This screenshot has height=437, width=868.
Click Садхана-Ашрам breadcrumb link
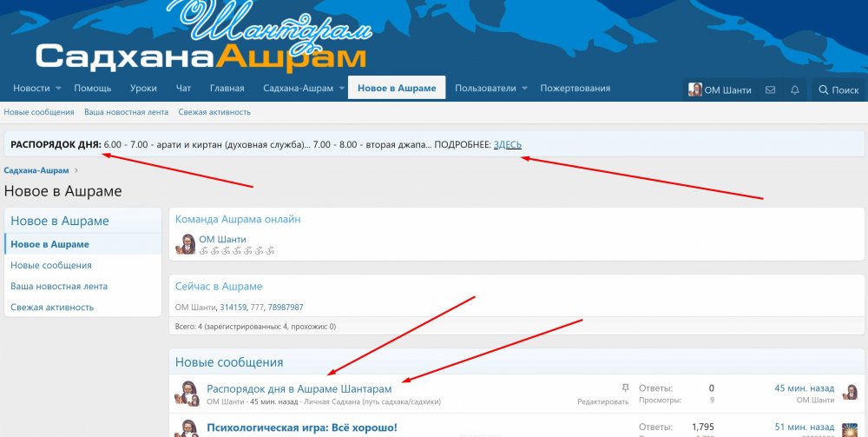pyautogui.click(x=36, y=170)
